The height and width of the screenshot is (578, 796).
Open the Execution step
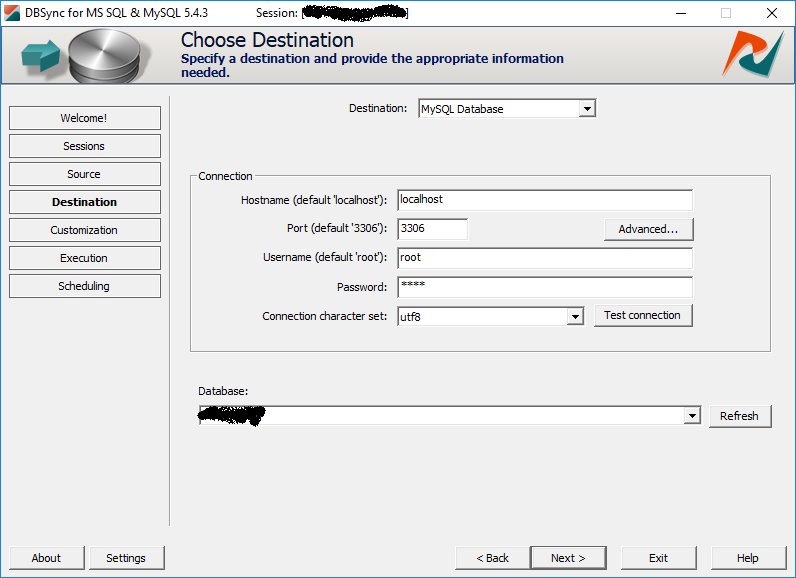(84, 258)
